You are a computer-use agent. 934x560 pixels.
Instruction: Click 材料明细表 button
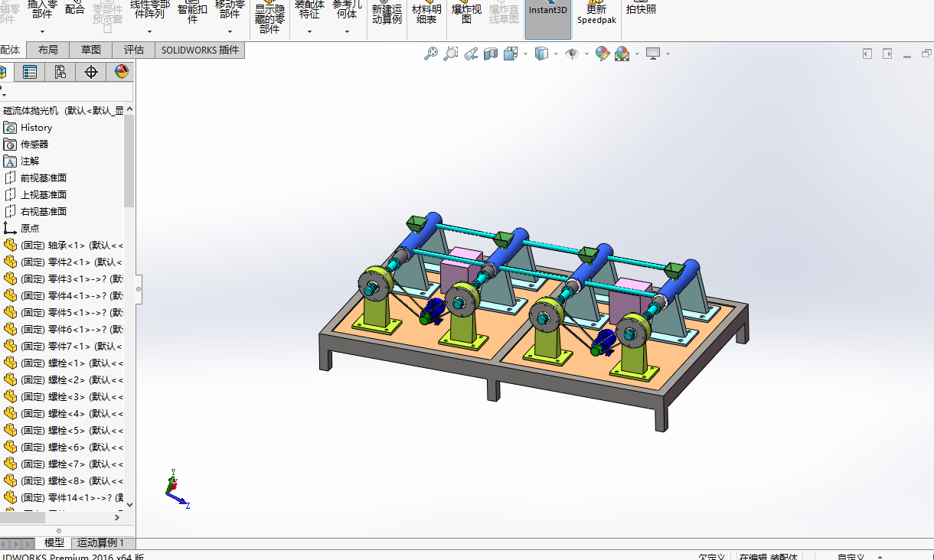426,13
